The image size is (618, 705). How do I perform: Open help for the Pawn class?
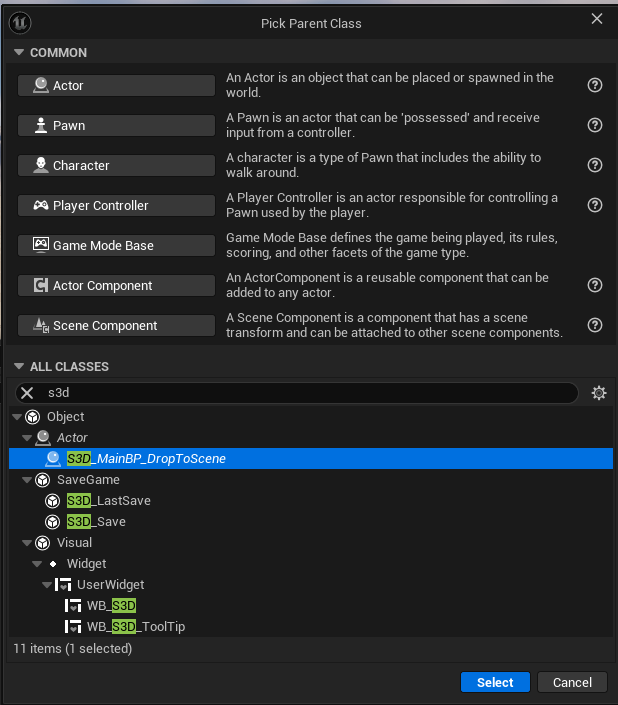tap(595, 125)
